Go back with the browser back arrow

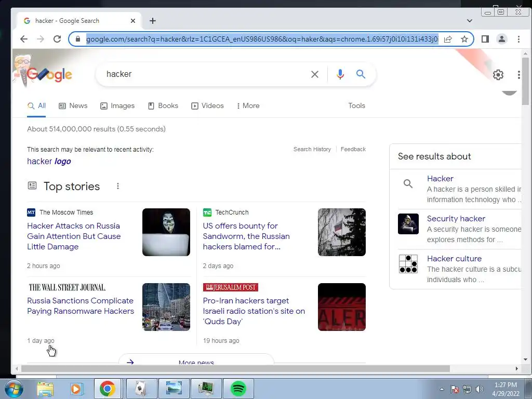(x=24, y=39)
